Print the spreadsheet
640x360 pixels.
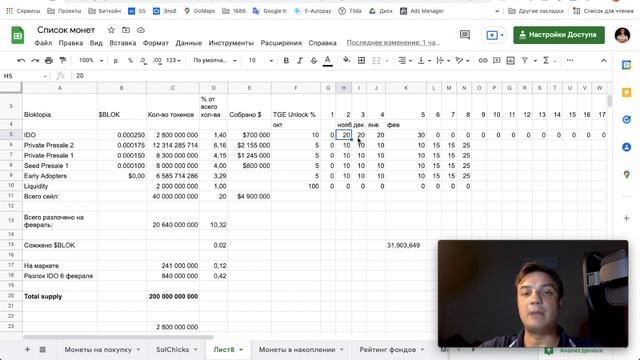tap(49, 60)
